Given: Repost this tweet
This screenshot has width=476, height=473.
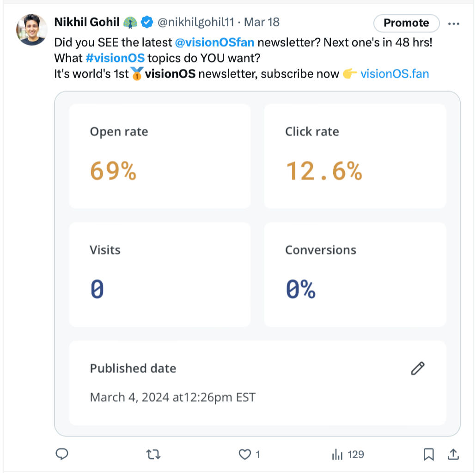Looking at the screenshot, I should pyautogui.click(x=153, y=455).
